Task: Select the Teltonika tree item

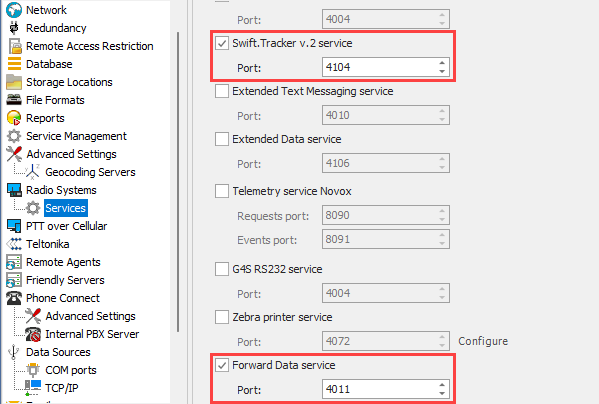Action: (x=48, y=244)
